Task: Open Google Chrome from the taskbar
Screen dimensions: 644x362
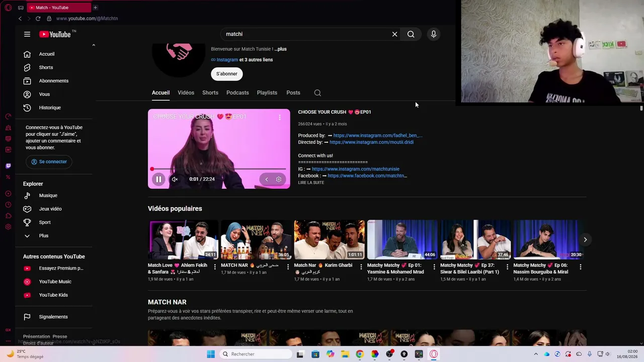Action: pos(360,354)
